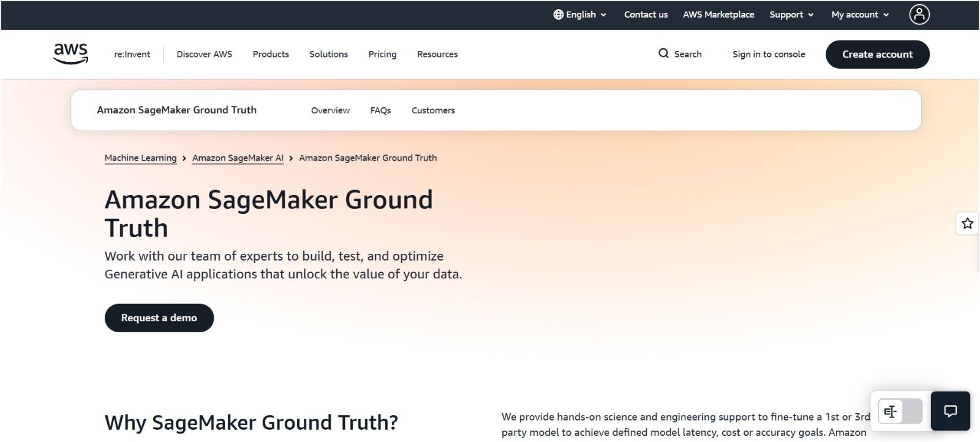980x442 pixels.
Task: Open the Discover AWS menu
Action: point(205,55)
